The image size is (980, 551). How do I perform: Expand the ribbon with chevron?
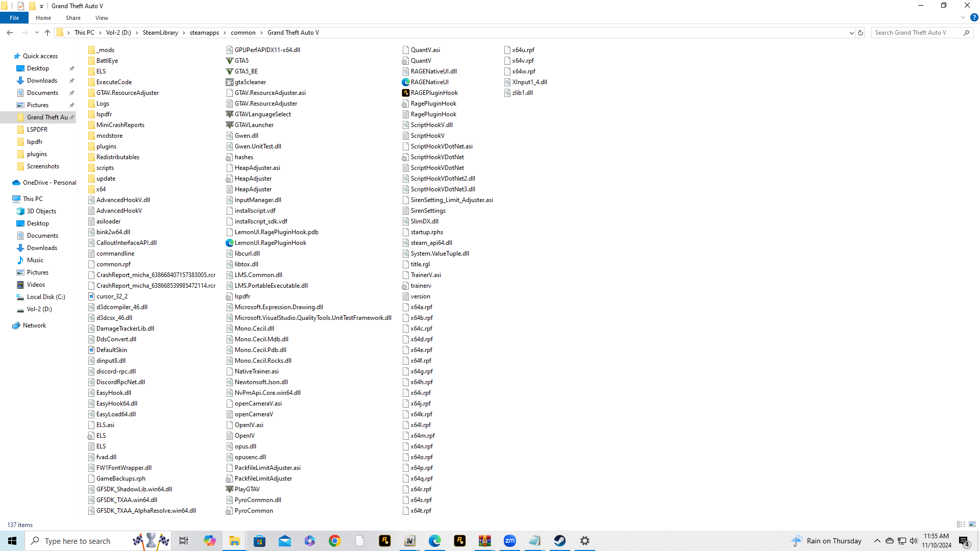tap(963, 18)
